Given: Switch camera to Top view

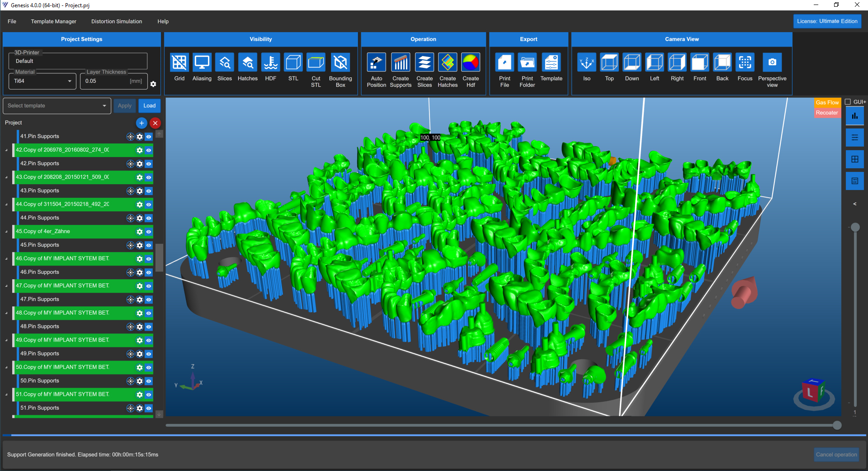Looking at the screenshot, I should [609, 62].
